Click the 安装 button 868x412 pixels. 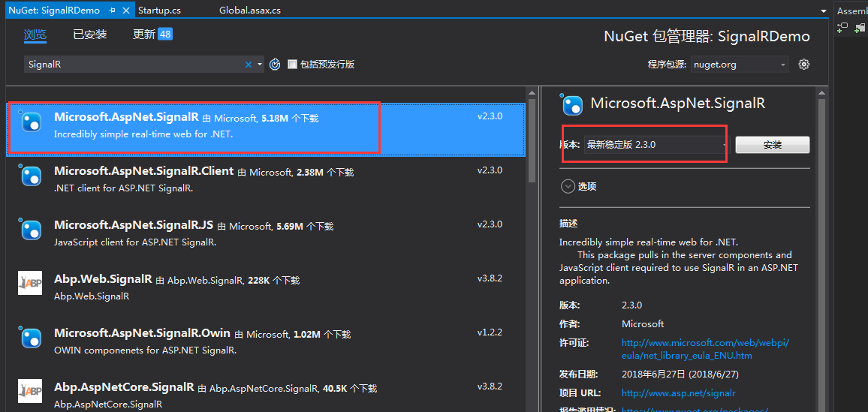tap(772, 145)
